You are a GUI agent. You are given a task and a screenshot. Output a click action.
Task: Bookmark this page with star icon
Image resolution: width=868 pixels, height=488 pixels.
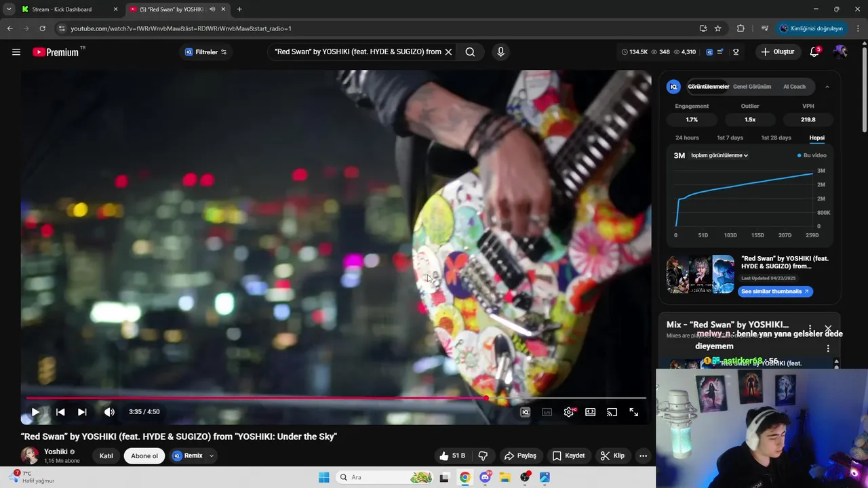pos(718,28)
